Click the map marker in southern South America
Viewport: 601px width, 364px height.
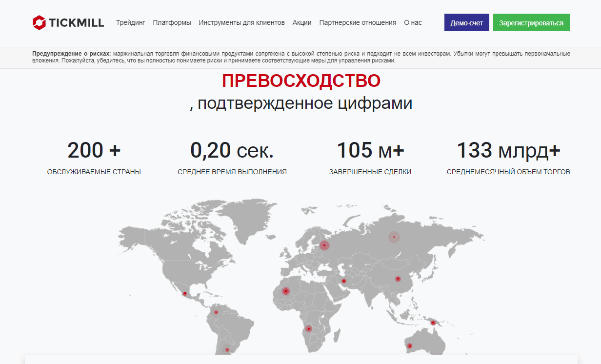click(227, 350)
